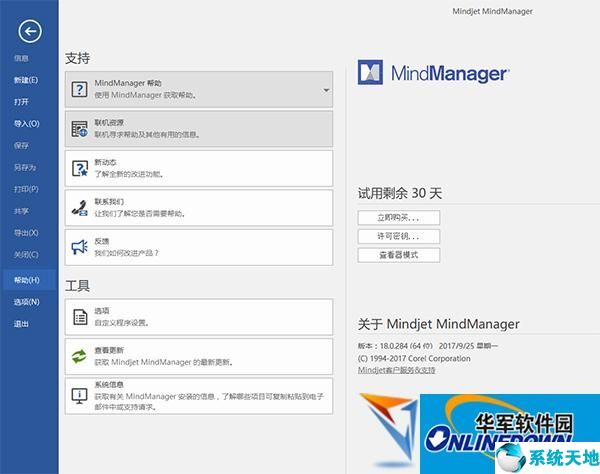The image size is (600, 474).
Task: Click the 查看器模式 button
Action: tap(399, 255)
